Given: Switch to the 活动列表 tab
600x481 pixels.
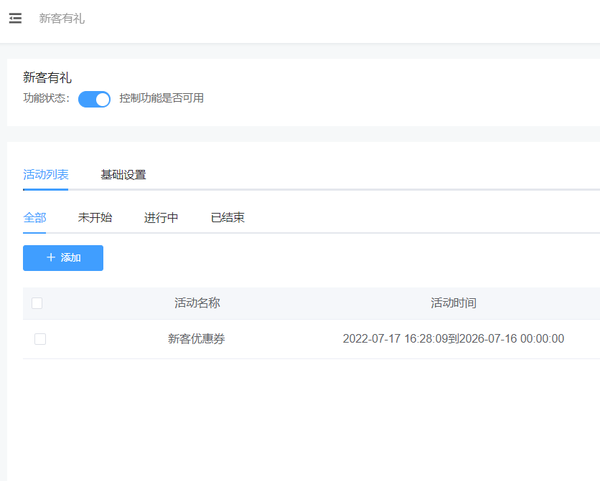Looking at the screenshot, I should 46,175.
